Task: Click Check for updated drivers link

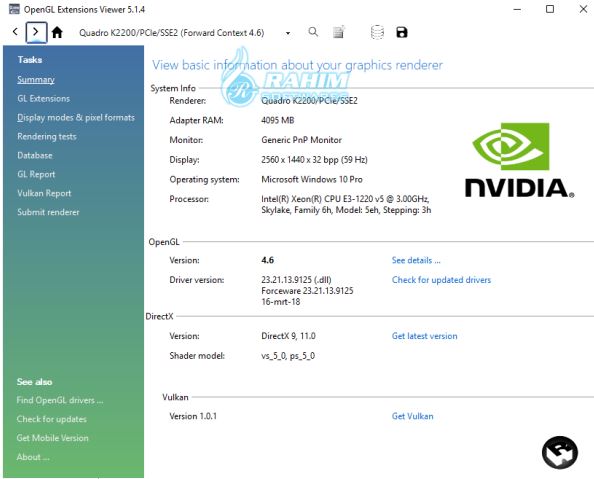Action: pyautogui.click(x=441, y=280)
